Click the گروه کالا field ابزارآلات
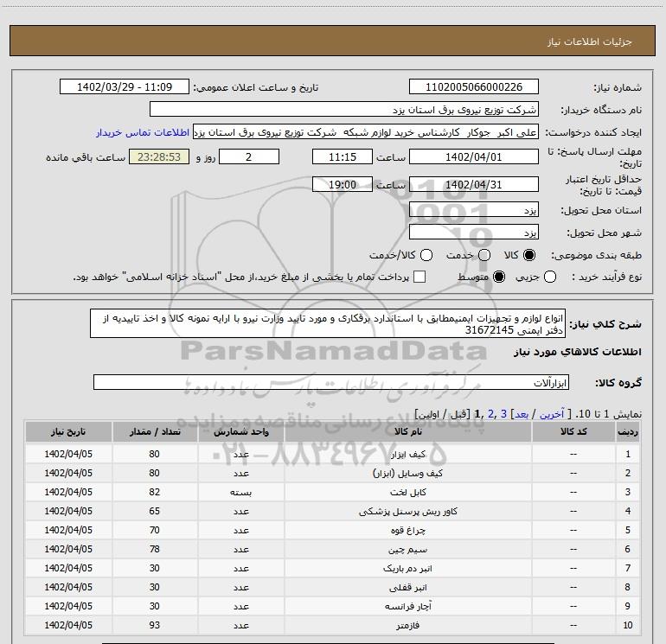 point(331,382)
